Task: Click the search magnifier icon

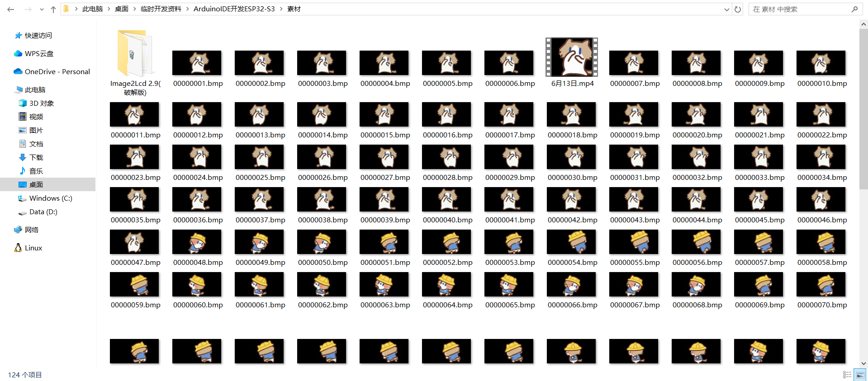Action: click(854, 9)
